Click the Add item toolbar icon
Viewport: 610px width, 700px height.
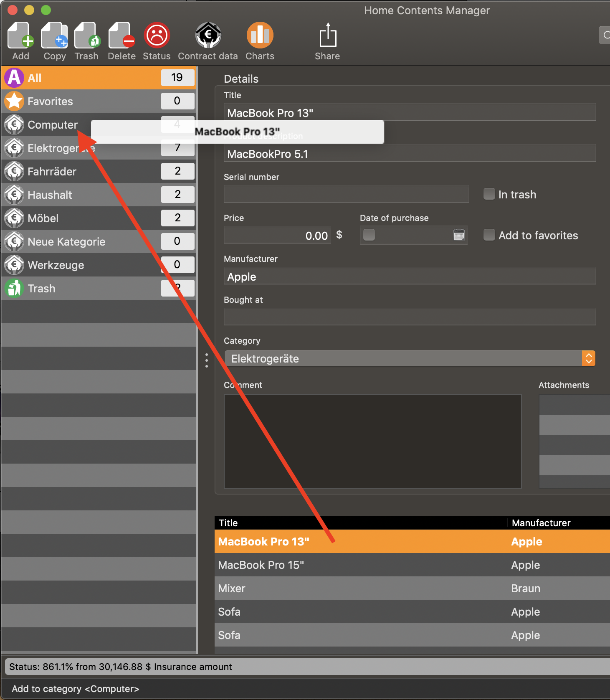coord(20,36)
